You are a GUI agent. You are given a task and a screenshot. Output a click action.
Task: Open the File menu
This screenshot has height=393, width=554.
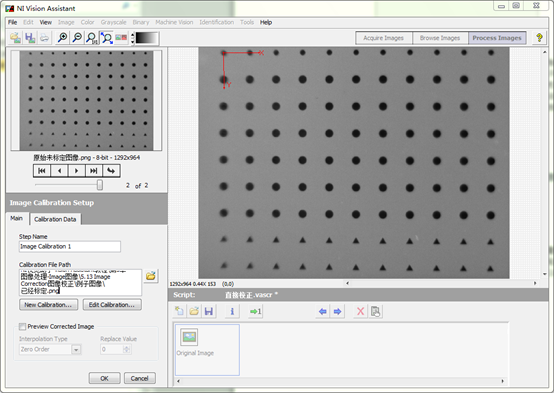pyautogui.click(x=12, y=22)
